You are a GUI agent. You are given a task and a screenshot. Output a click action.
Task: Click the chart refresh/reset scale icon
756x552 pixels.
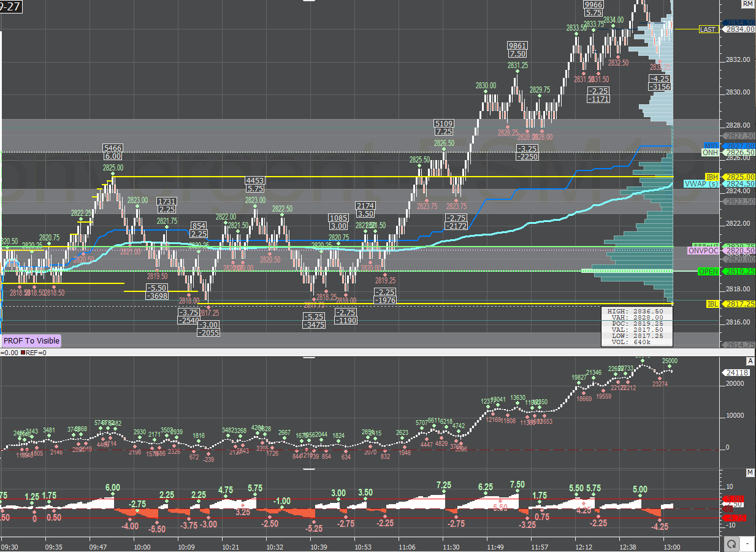[731, 544]
